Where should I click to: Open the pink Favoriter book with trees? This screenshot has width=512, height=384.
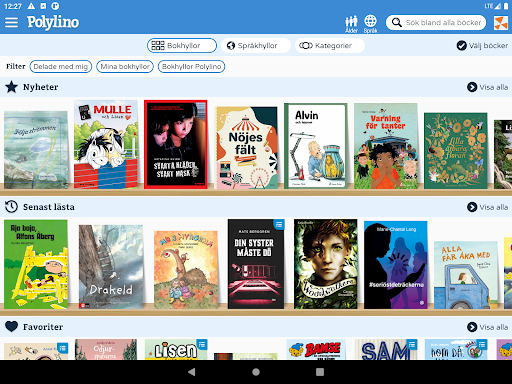[106, 350]
